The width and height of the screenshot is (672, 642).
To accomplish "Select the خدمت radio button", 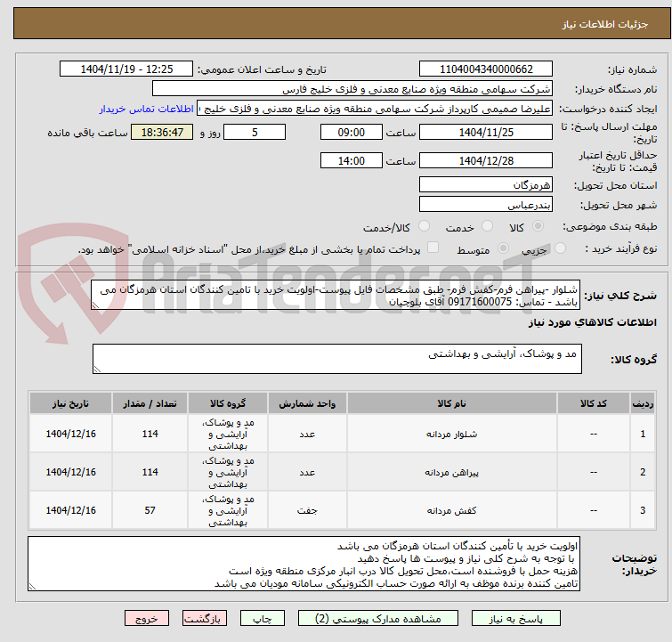I will [x=487, y=226].
